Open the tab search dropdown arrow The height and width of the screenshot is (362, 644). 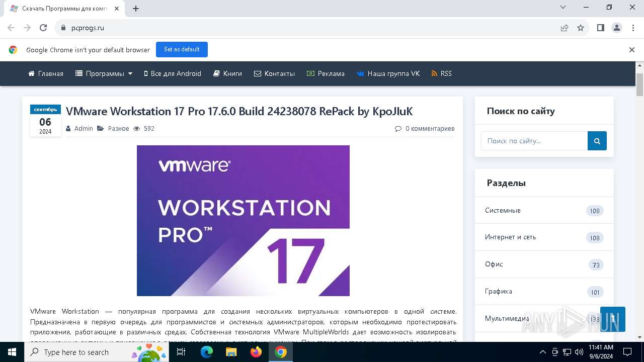563,8
